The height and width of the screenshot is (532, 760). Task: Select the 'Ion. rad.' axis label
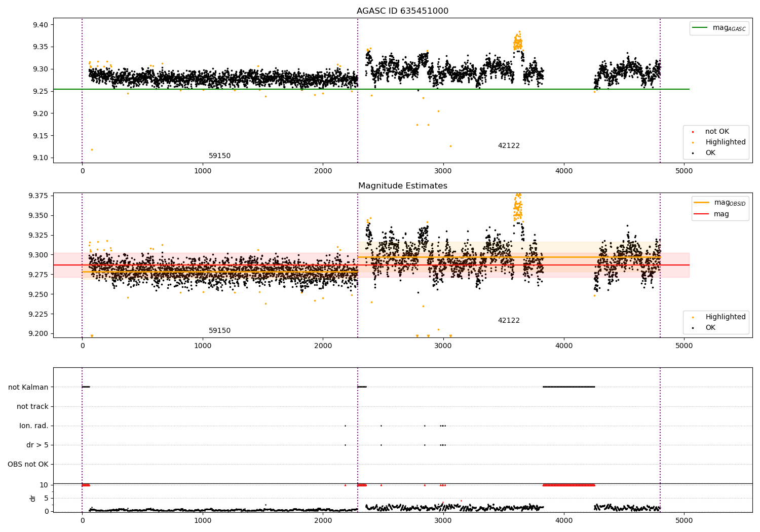(34, 426)
